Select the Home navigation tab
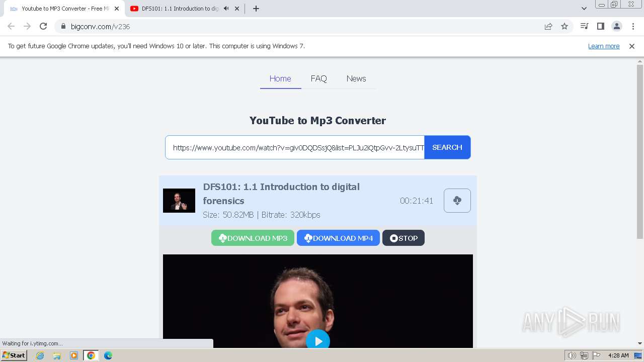This screenshot has height=362, width=644. pyautogui.click(x=280, y=79)
